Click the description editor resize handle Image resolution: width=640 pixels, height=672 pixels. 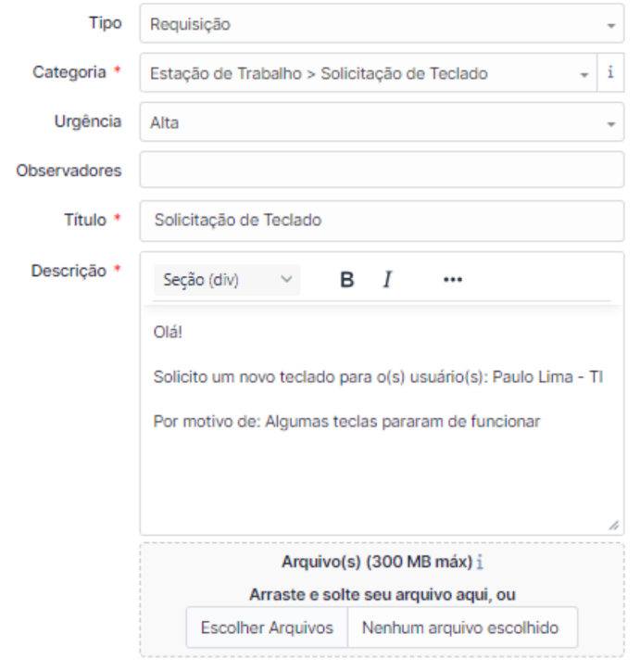tap(613, 525)
